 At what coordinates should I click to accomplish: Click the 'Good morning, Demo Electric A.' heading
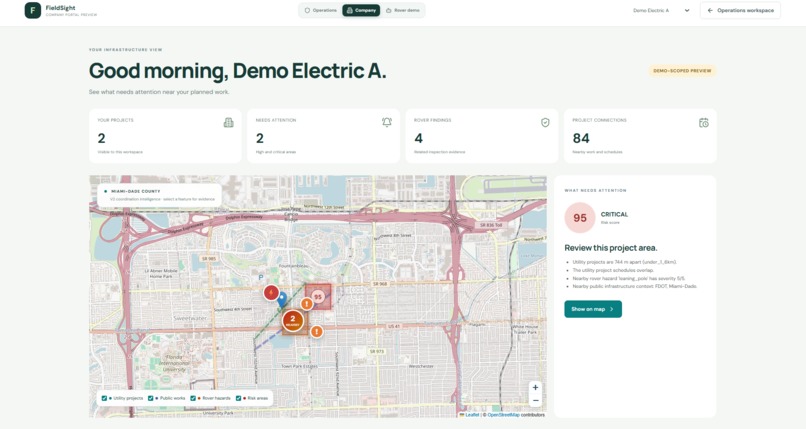[x=237, y=71]
